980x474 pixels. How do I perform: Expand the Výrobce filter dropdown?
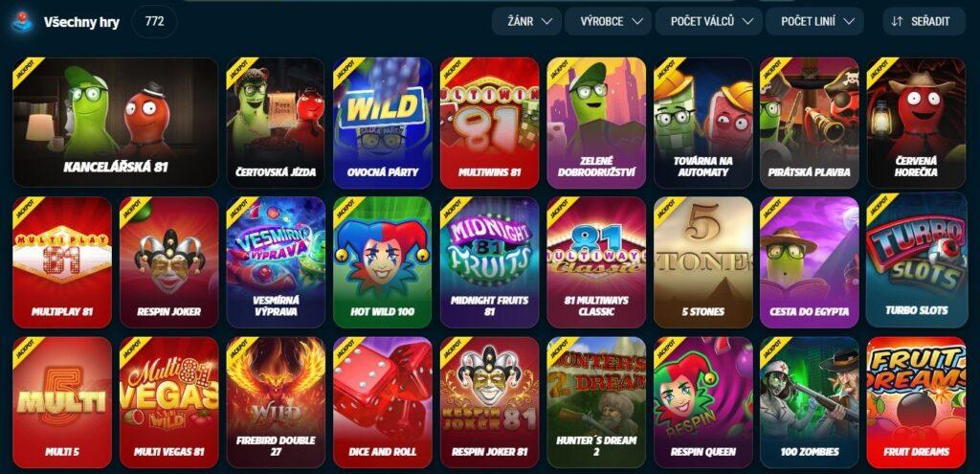[608, 21]
